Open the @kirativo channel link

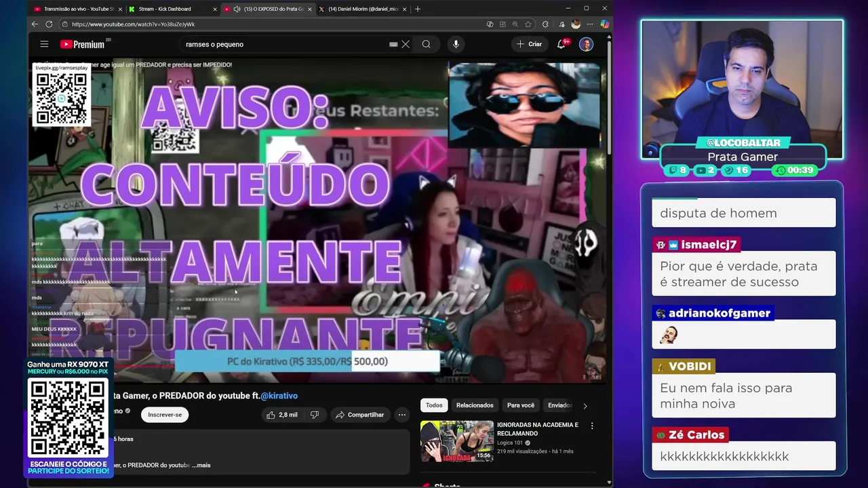(279, 396)
